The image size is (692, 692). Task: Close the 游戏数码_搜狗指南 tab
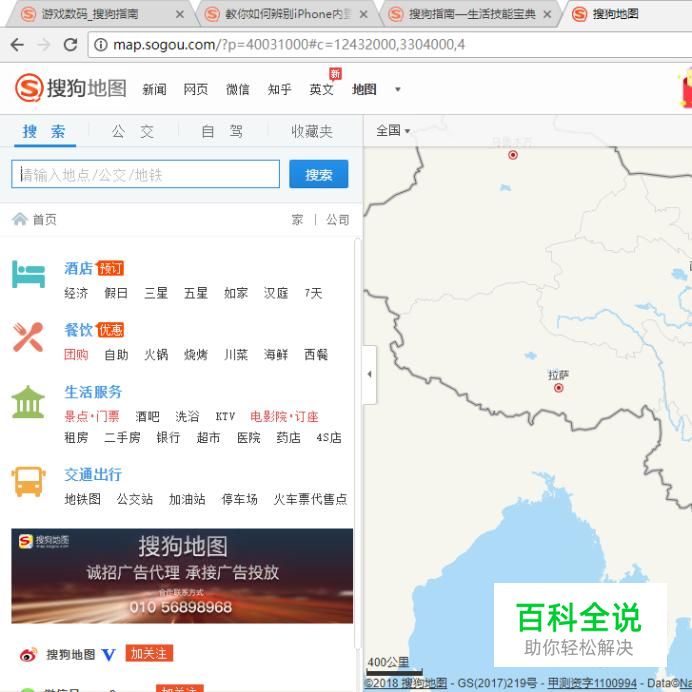point(180,15)
